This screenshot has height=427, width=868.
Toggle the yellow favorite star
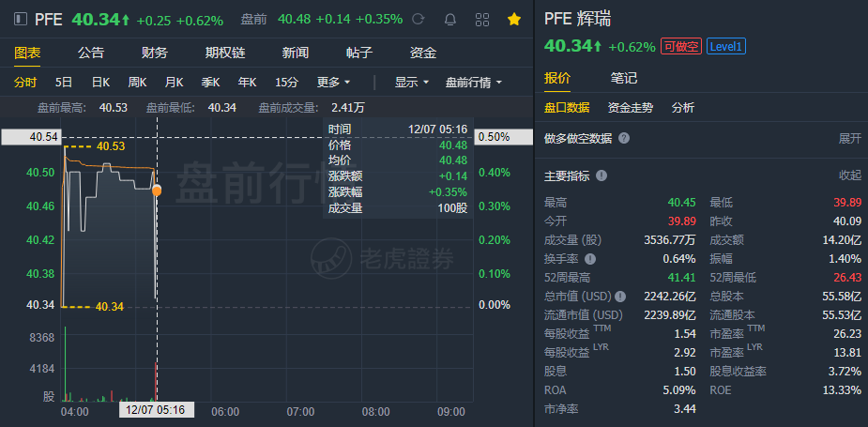[513, 19]
